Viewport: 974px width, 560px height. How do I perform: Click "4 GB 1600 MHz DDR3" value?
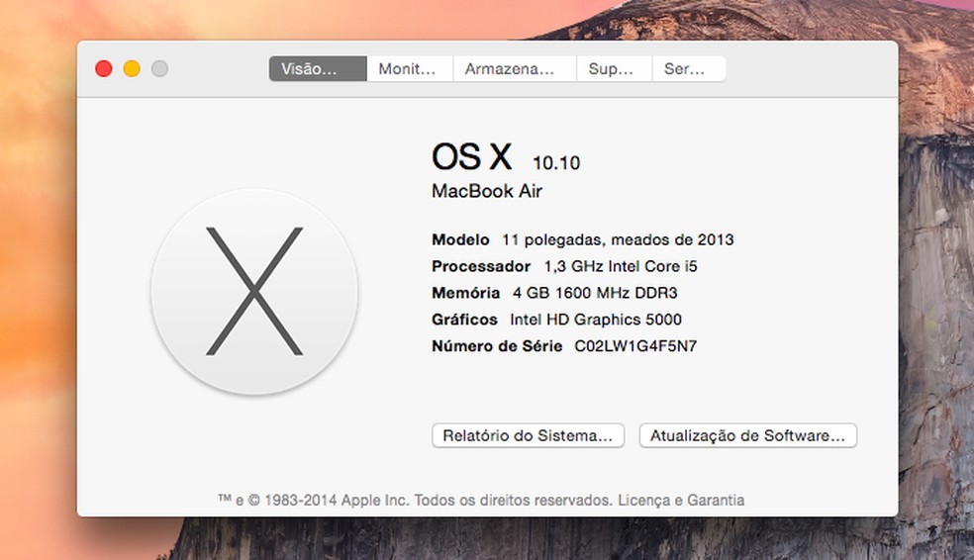[x=595, y=293]
